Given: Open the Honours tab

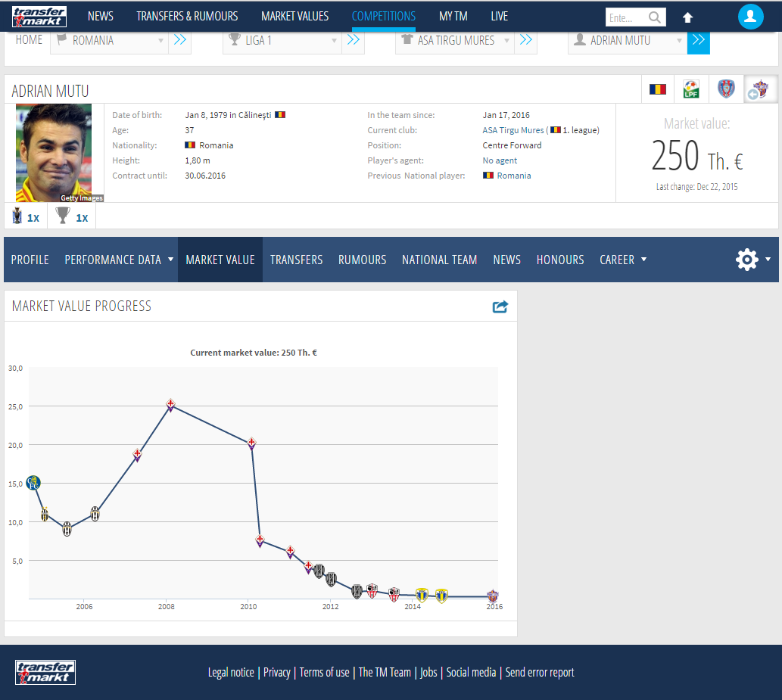Looking at the screenshot, I should 560,260.
